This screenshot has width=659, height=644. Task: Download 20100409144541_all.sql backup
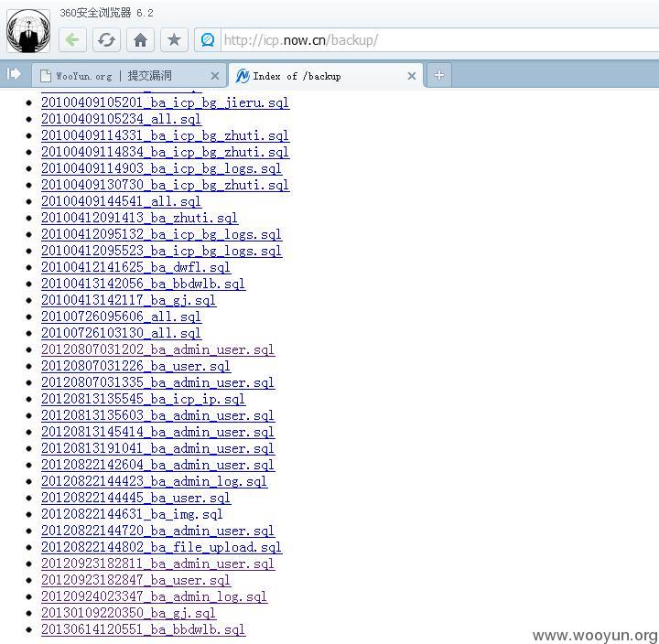tap(121, 201)
